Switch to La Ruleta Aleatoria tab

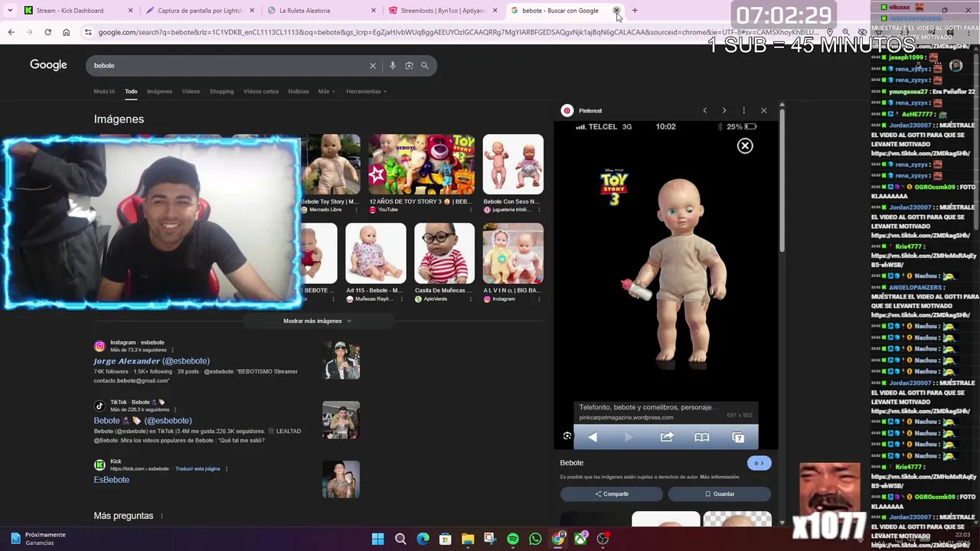click(322, 11)
